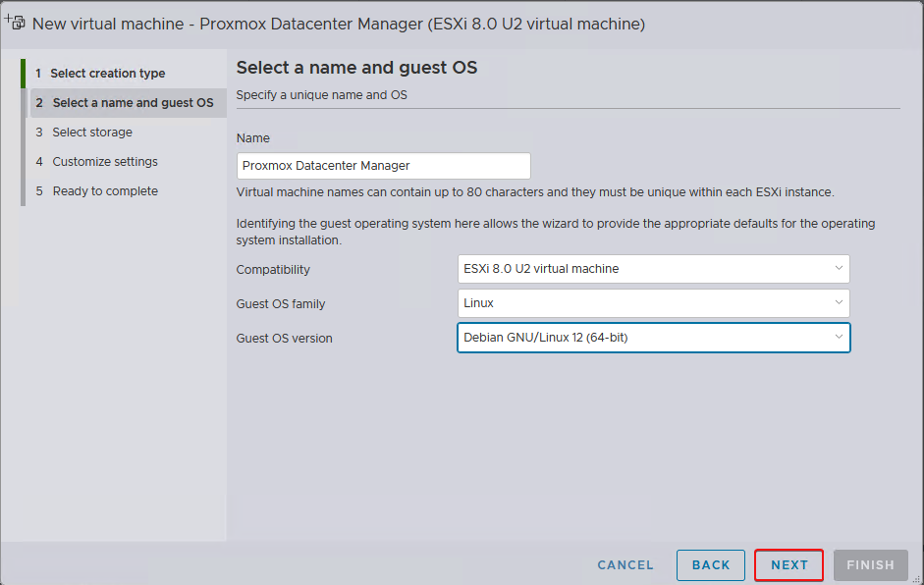Click the Name text field

coord(383,166)
